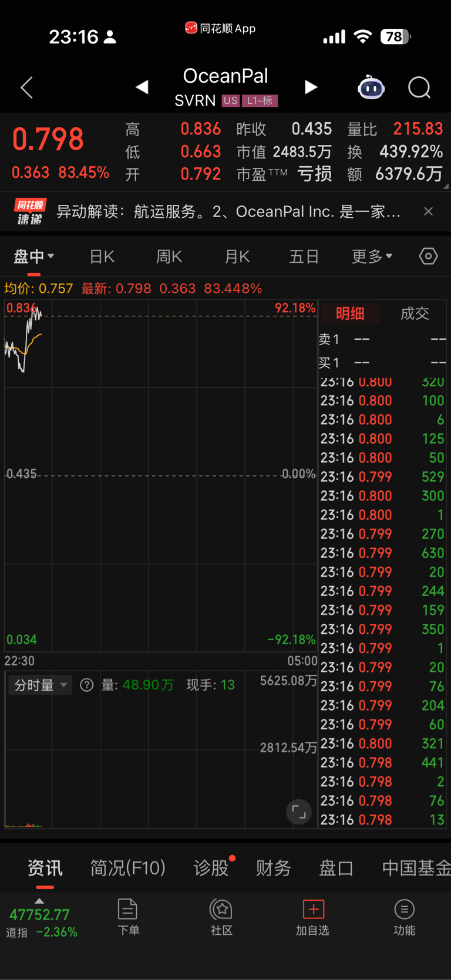
Task: Add stock to watchlist with 加自选
Action: coord(312,917)
